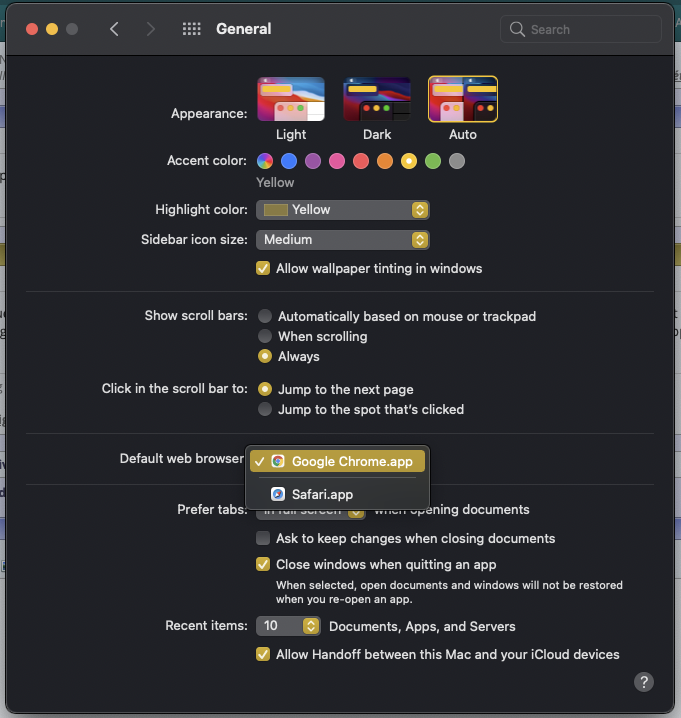Uncheck Allow Handoff checkbox
Screen dimensions: 681x718
pos(263,654)
